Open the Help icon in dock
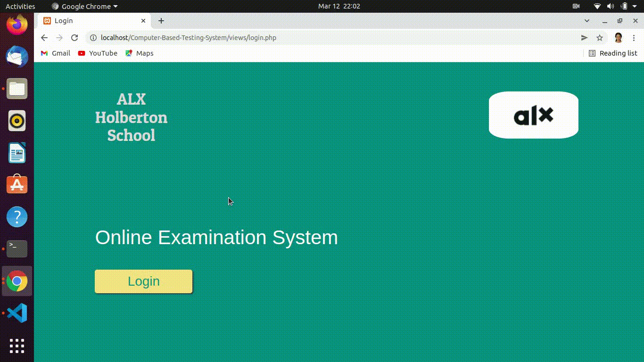Image resolution: width=644 pixels, height=362 pixels. [17, 217]
